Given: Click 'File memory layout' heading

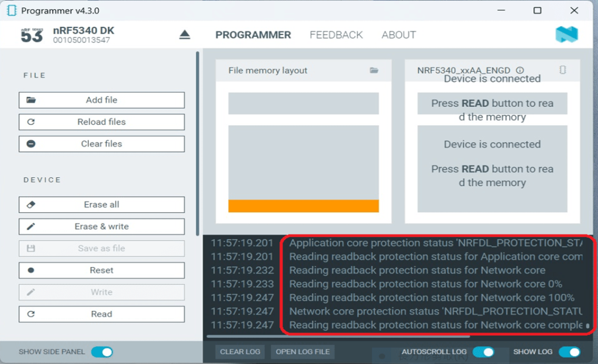Looking at the screenshot, I should coord(268,70).
